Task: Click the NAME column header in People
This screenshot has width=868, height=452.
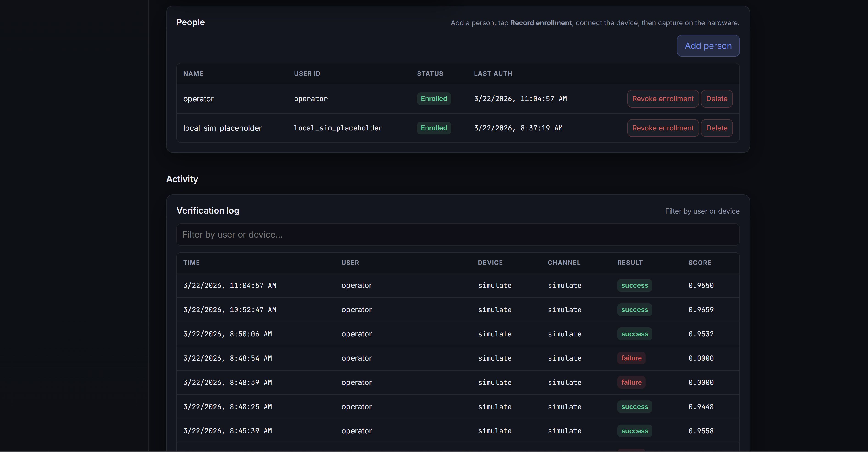Action: [x=193, y=74]
